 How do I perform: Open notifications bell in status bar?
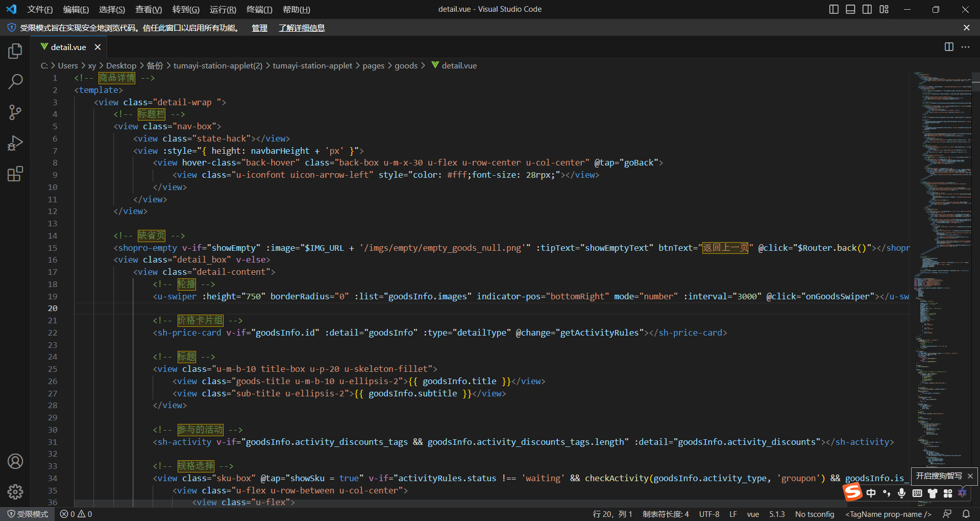966,514
